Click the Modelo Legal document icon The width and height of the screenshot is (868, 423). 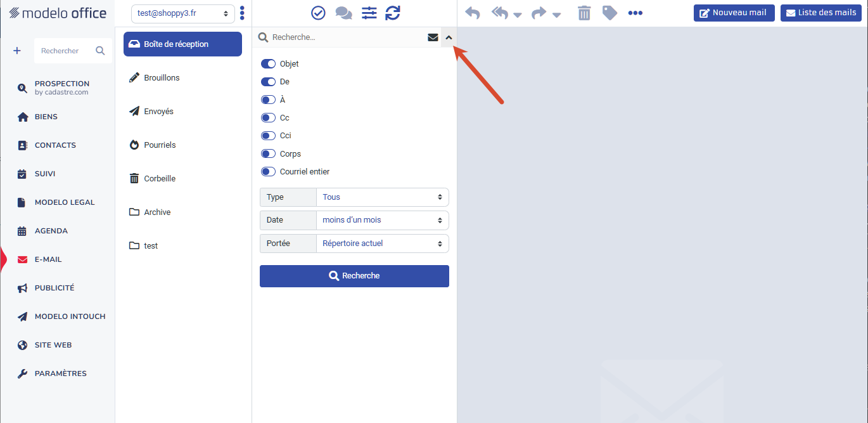(x=22, y=202)
